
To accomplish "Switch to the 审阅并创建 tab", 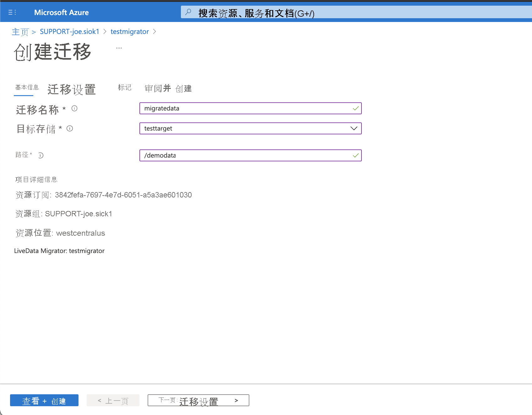I will [x=168, y=88].
